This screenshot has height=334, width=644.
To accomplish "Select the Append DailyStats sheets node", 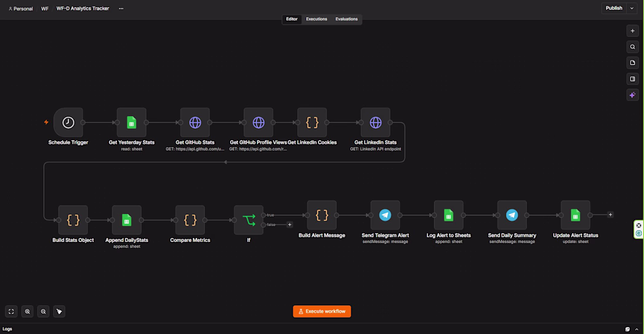I will click(126, 220).
